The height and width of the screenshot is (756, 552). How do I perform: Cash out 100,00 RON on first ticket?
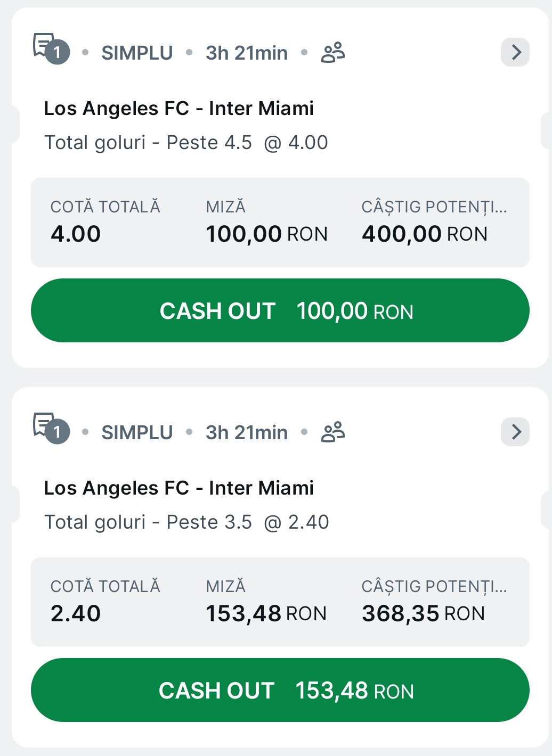coord(280,310)
